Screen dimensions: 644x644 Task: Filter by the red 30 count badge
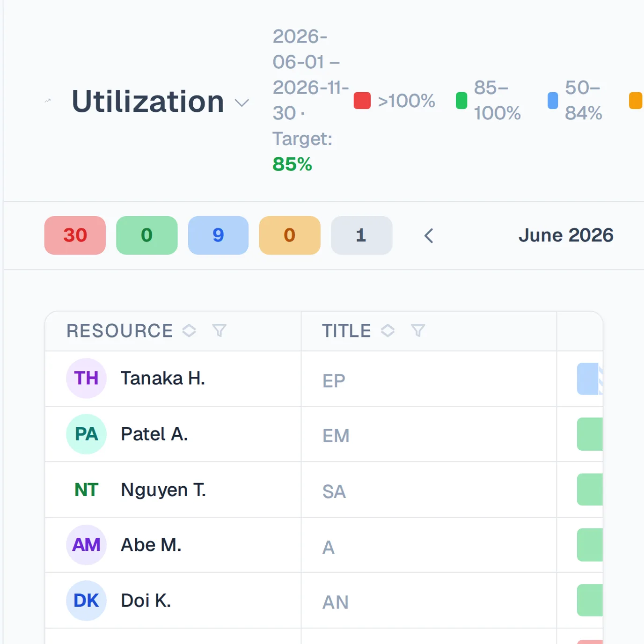click(75, 235)
